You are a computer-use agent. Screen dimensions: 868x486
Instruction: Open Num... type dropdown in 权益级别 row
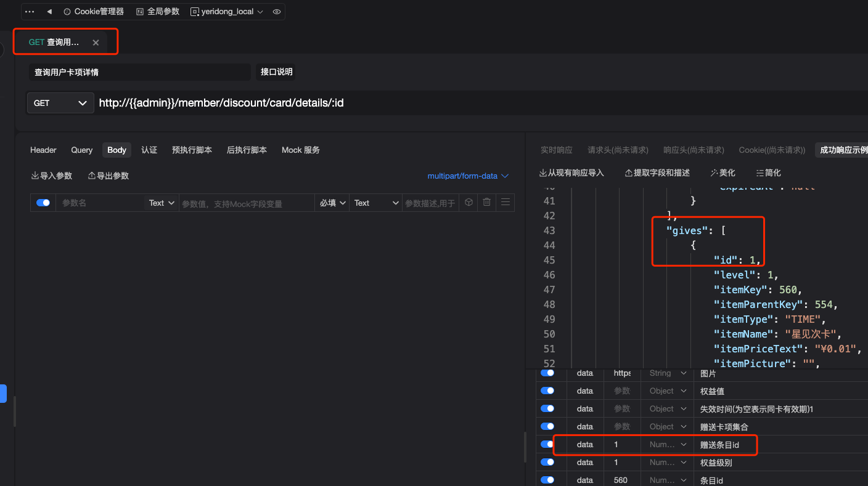point(668,462)
